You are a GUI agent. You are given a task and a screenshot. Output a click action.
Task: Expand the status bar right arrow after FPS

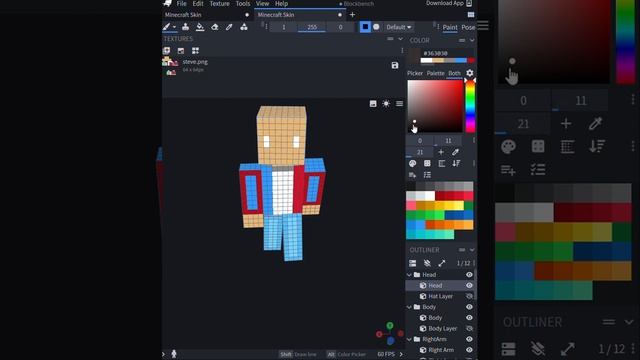tap(401, 354)
